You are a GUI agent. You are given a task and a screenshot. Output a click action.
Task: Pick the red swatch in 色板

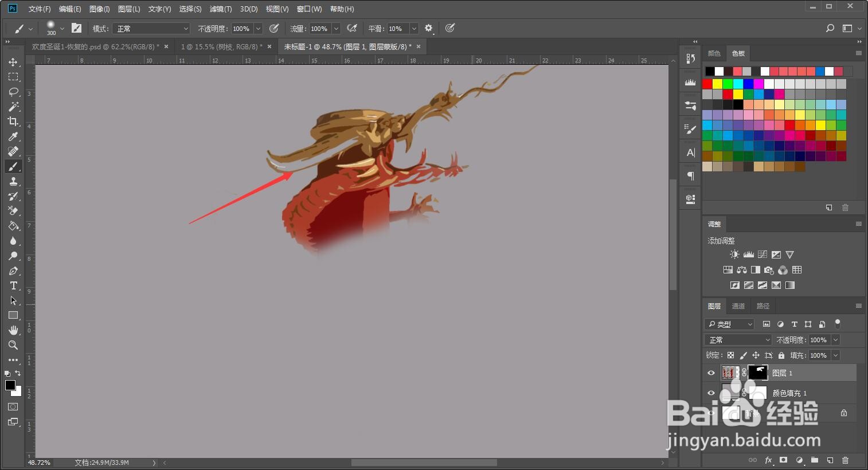click(x=707, y=84)
